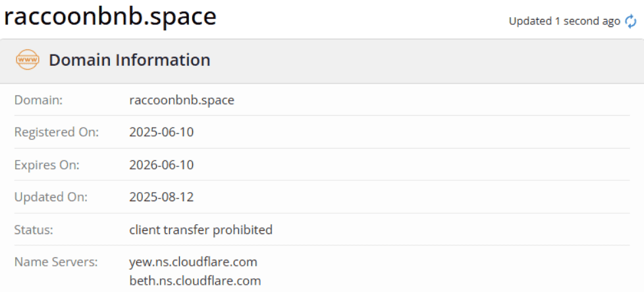
Task: Click the 'Updated 1 second ago' text
Action: pos(564,22)
